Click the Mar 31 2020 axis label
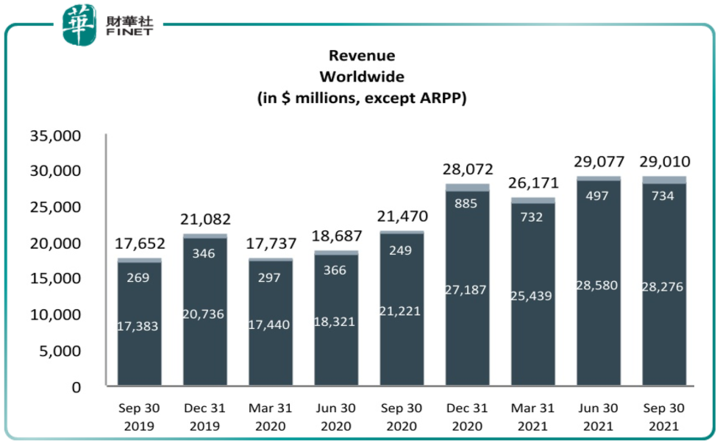 pos(270,417)
